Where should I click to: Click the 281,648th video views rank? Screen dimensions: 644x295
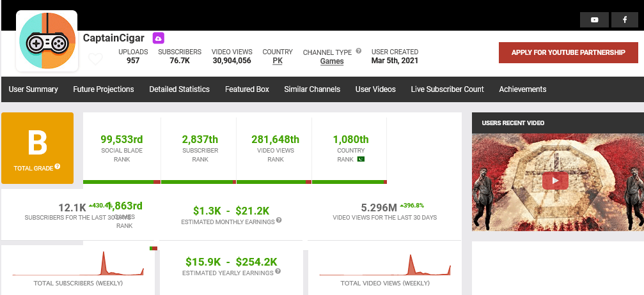(276, 139)
